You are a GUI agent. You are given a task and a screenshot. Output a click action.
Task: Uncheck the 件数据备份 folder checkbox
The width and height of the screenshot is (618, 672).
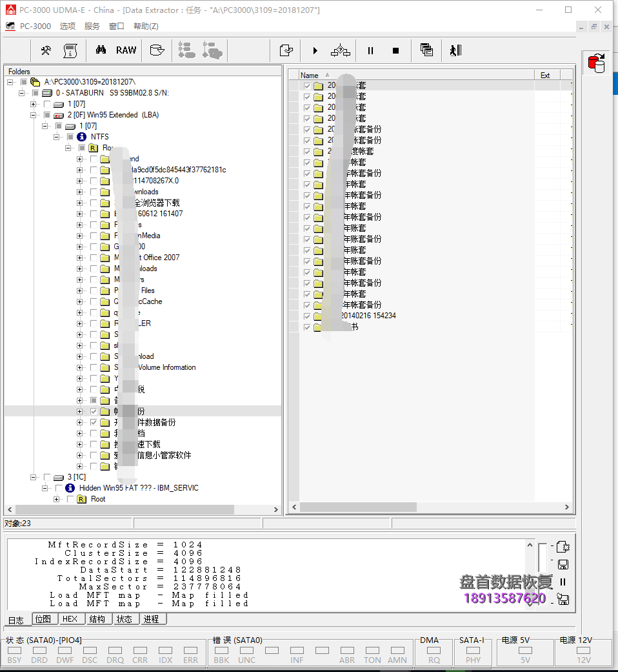point(94,422)
